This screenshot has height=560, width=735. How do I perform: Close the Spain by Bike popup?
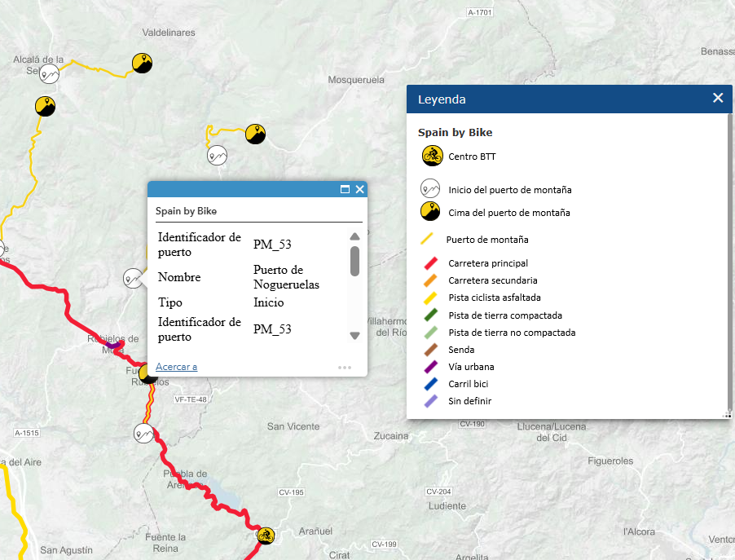click(x=359, y=189)
